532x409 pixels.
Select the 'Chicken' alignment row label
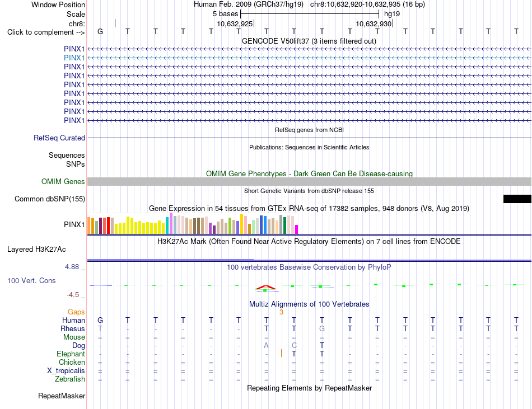(72, 362)
